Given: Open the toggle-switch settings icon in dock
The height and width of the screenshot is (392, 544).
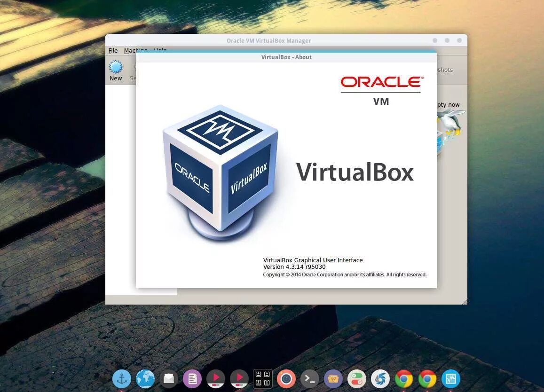Looking at the screenshot, I should (x=357, y=379).
